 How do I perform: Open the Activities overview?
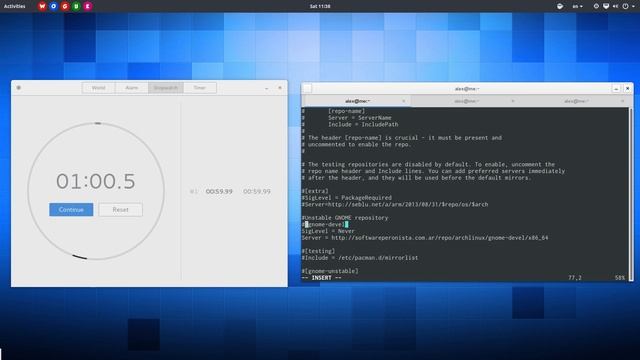tap(14, 6)
